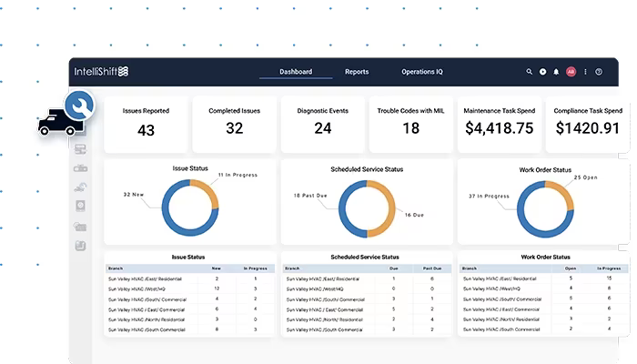
Task: Click the Scheduled Service Status chart title
Action: coord(367,169)
